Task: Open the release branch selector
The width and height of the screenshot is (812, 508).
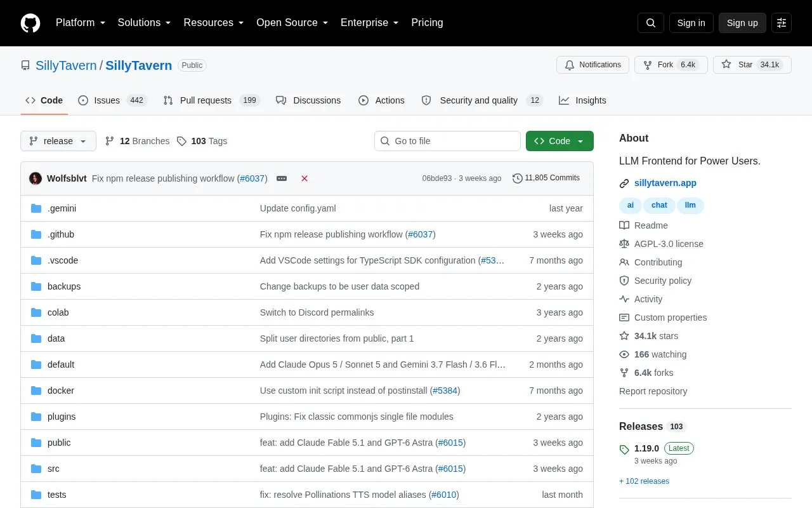Action: [58, 141]
